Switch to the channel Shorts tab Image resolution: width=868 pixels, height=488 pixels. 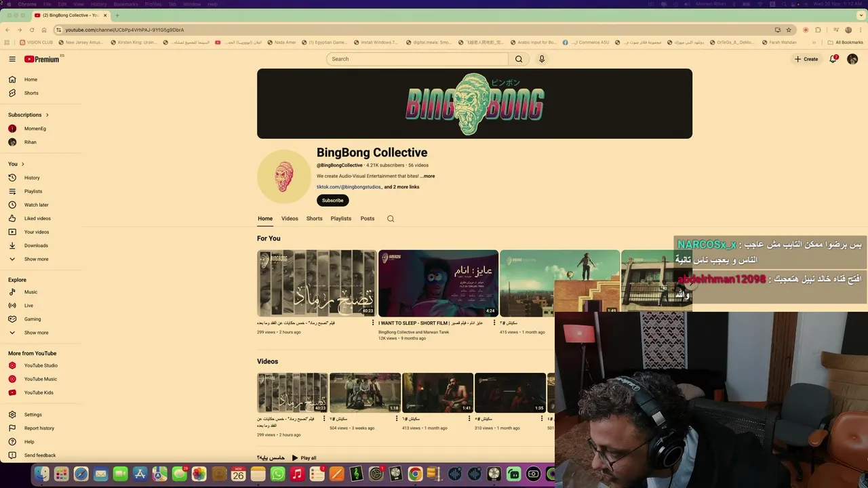tap(314, 218)
